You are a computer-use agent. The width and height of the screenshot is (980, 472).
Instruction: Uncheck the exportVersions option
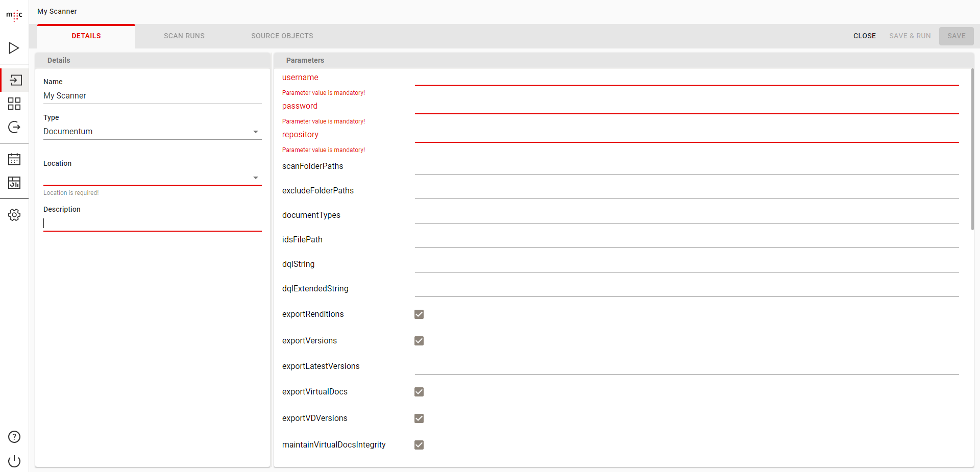(x=419, y=341)
